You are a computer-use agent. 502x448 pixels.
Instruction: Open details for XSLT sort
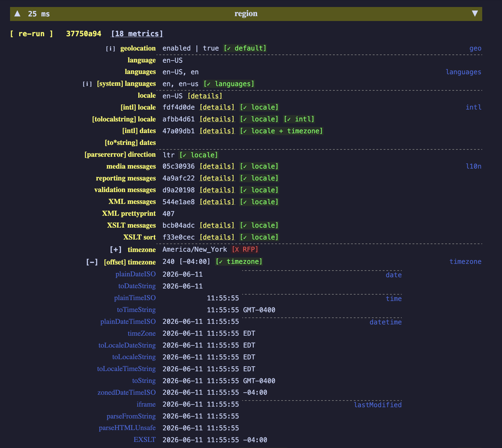[217, 237]
